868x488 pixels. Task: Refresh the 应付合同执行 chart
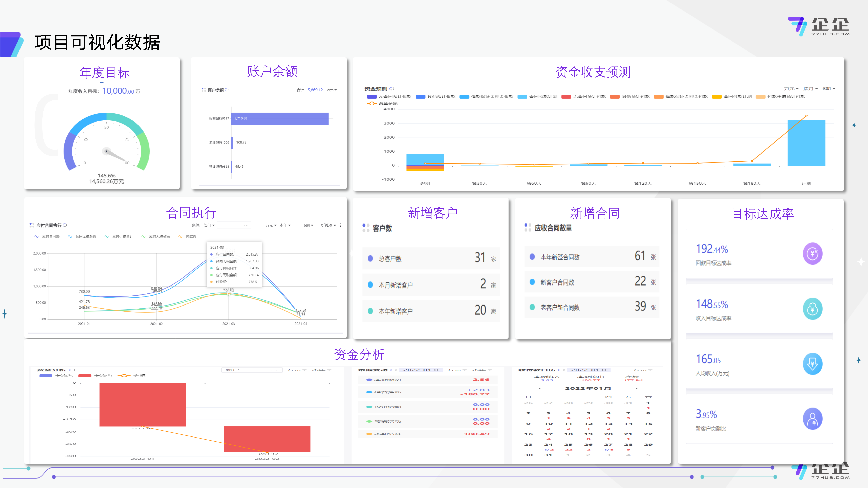(x=65, y=225)
